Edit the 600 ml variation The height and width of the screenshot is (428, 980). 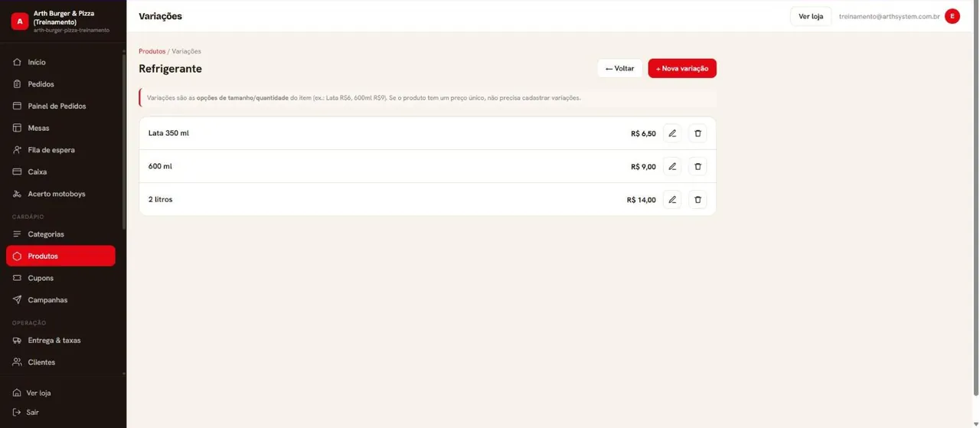click(x=672, y=166)
